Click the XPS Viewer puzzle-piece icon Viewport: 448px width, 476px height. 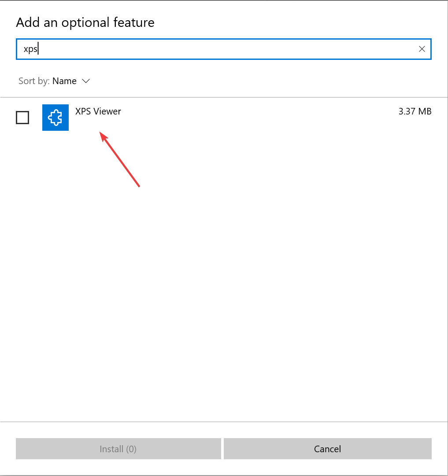click(x=56, y=118)
